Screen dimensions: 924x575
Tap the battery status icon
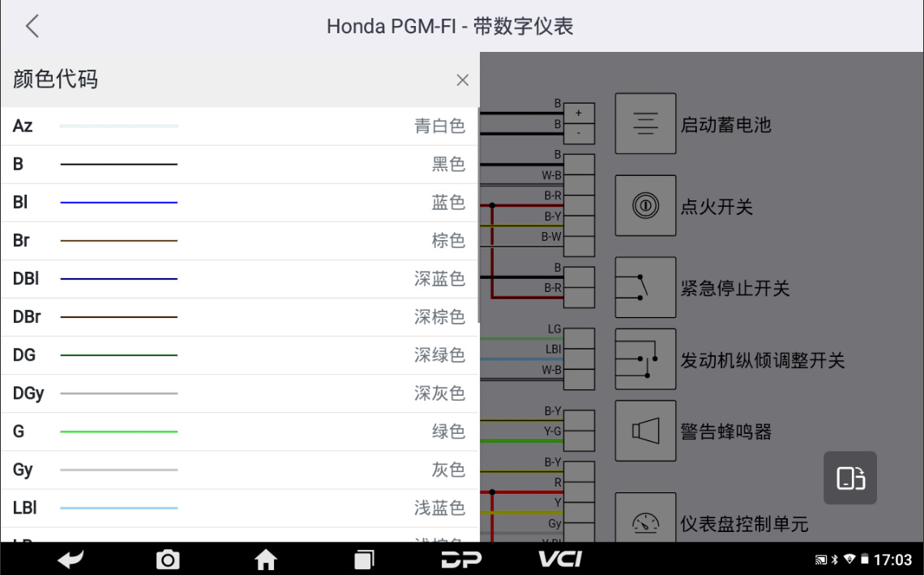pos(865,559)
